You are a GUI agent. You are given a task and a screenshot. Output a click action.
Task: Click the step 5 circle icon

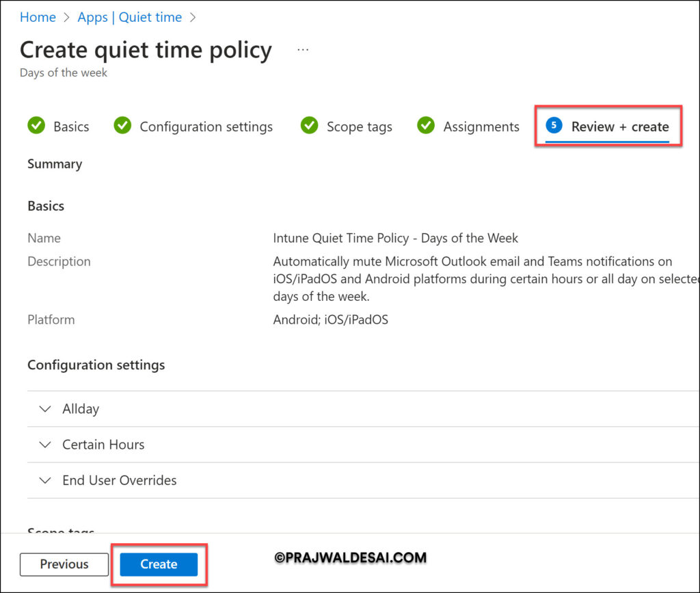(x=554, y=125)
